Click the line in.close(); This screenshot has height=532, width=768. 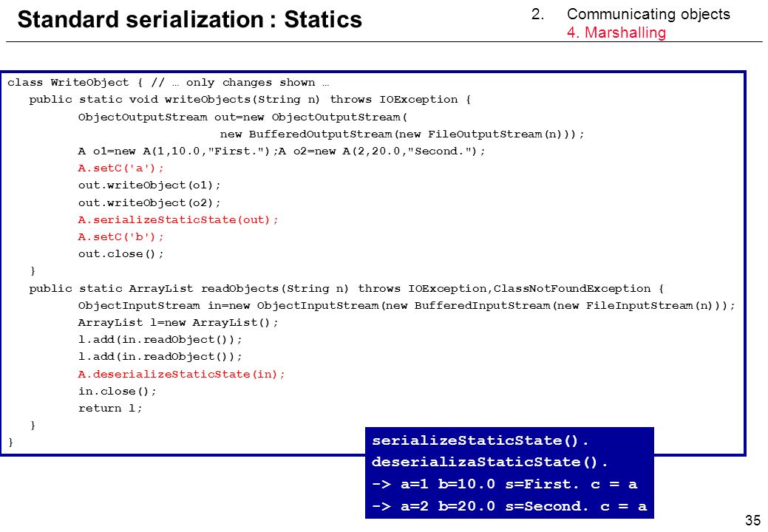[117, 392]
